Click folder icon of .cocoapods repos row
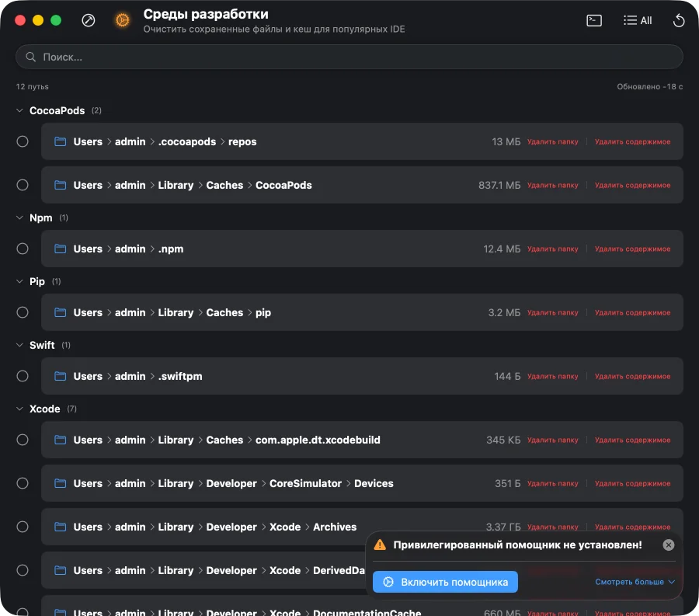The image size is (699, 616). 60,141
